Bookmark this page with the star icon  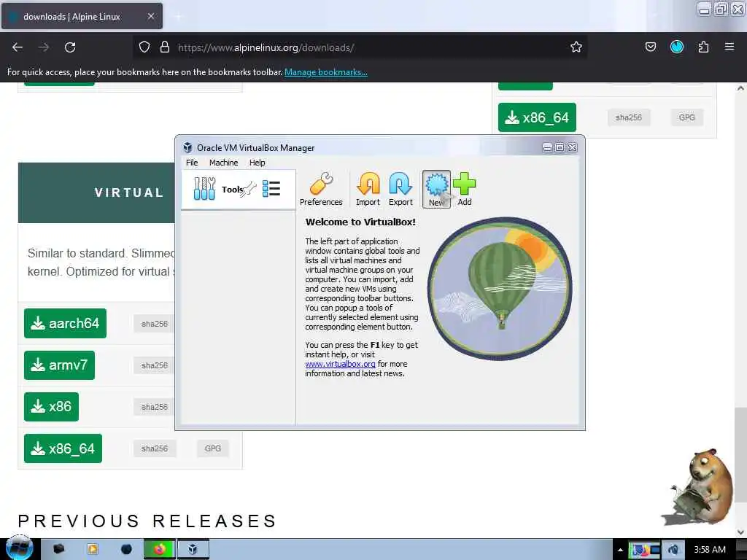point(576,47)
